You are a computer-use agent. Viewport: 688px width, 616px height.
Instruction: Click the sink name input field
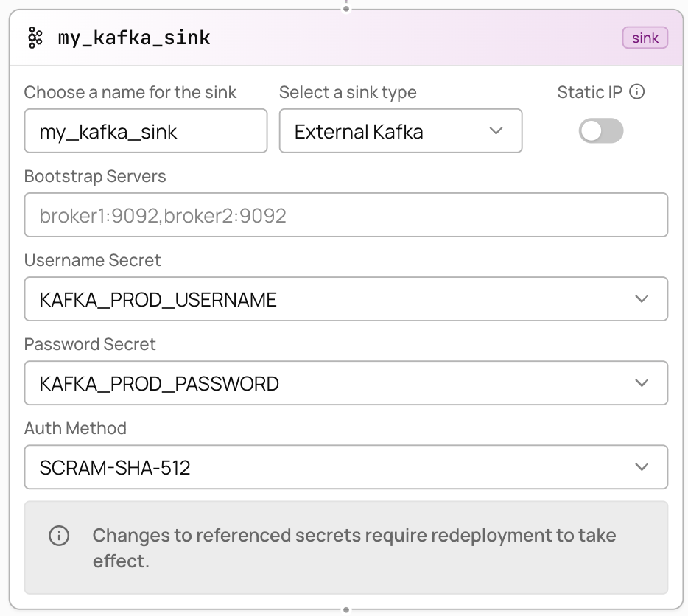(x=146, y=131)
